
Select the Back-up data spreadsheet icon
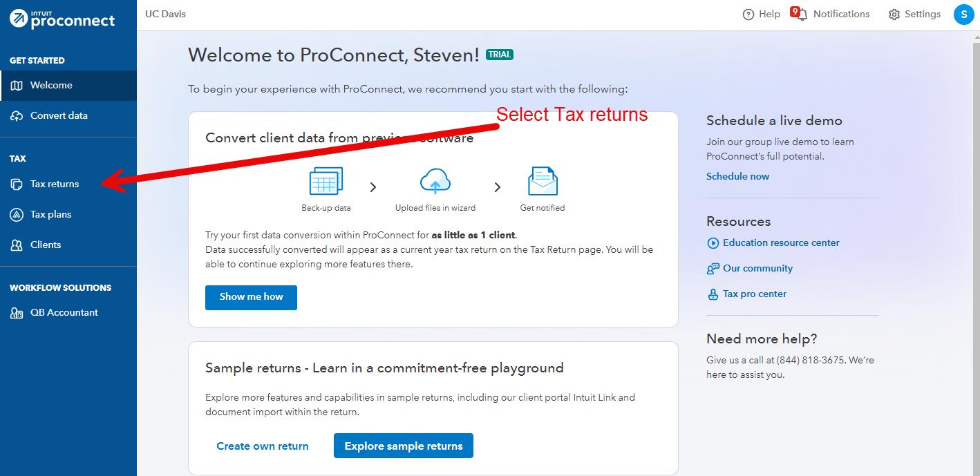pyautogui.click(x=326, y=182)
